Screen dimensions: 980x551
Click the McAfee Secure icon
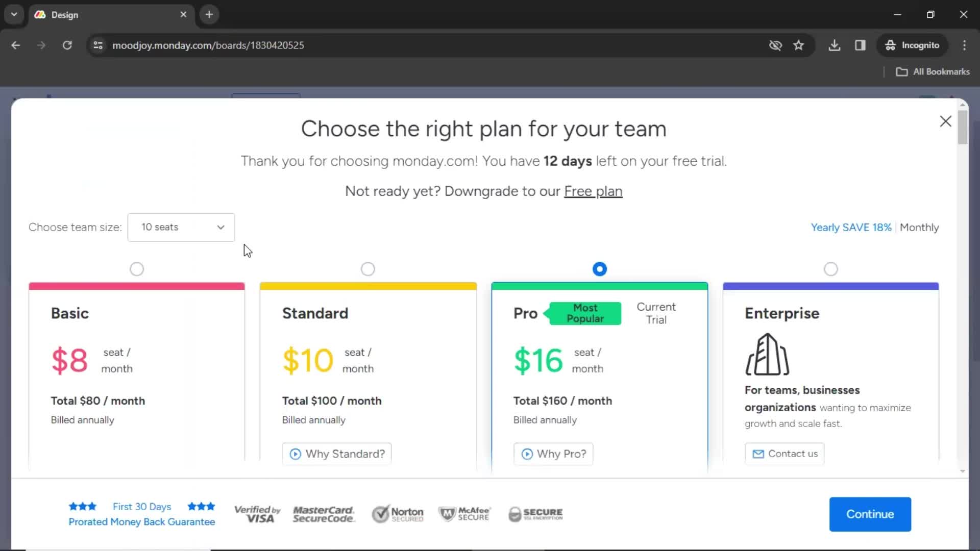pyautogui.click(x=466, y=514)
